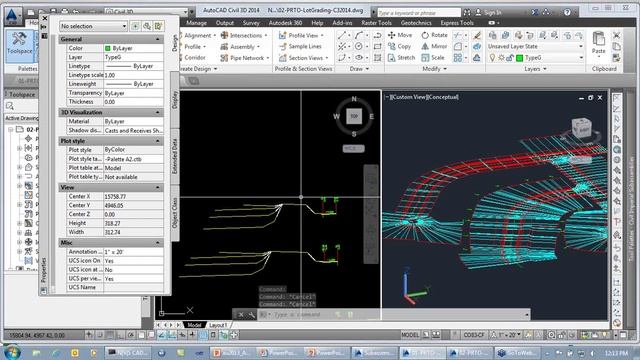Open the Toolspace palette button
Screen dimensions: 640x360
point(19,45)
